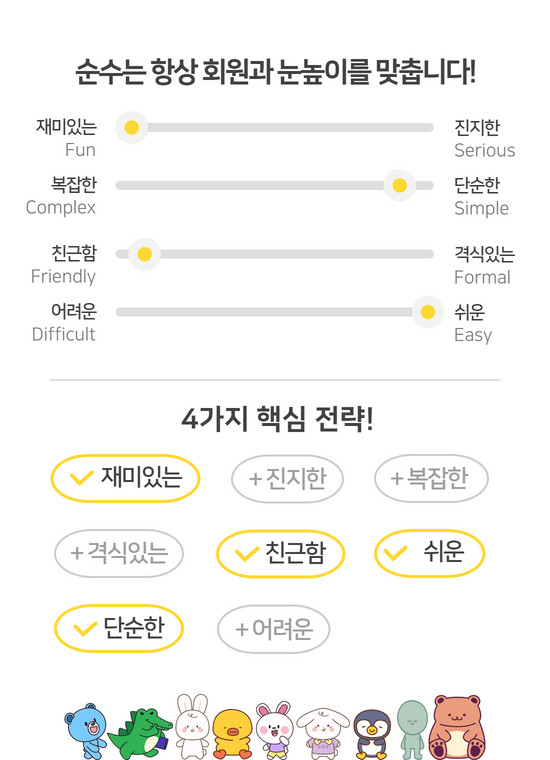This screenshot has width=550, height=760.
Task: Add the +어려운 option
Action: click(274, 629)
